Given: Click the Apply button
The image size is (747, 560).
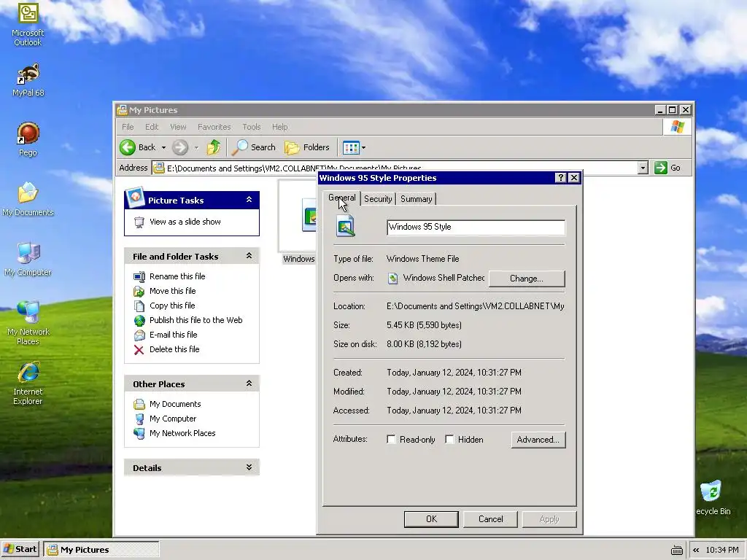Looking at the screenshot, I should point(549,519).
